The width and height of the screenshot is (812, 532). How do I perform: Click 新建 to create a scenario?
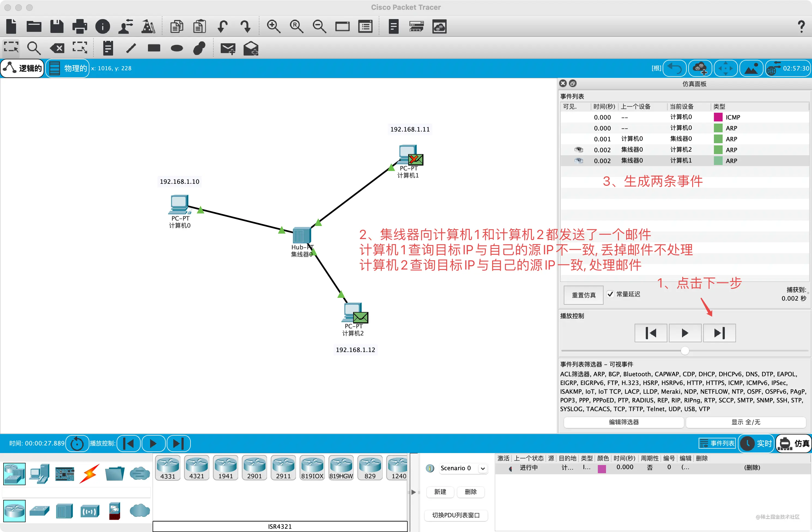pos(440,492)
